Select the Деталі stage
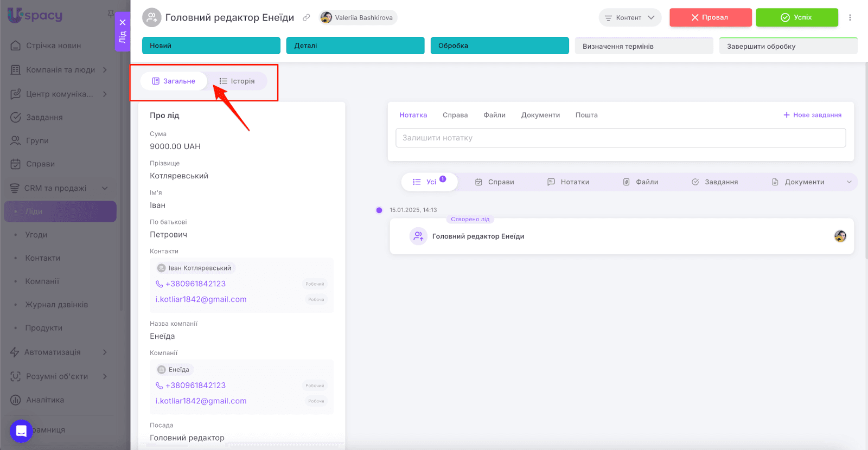Image resolution: width=868 pixels, height=450 pixels. pos(355,46)
